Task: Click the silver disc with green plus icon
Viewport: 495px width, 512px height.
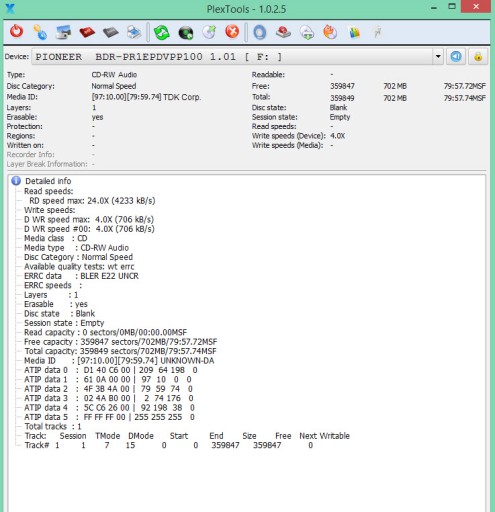Action: coord(209,32)
